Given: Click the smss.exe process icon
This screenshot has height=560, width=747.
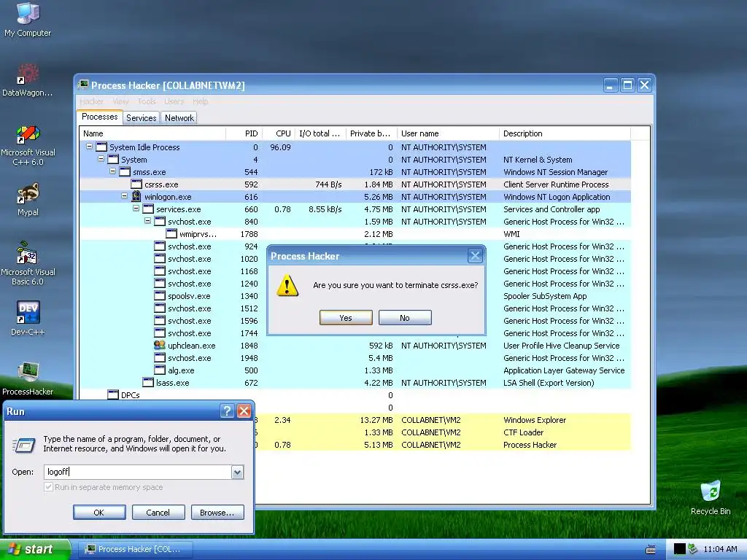Looking at the screenshot, I should (125, 172).
